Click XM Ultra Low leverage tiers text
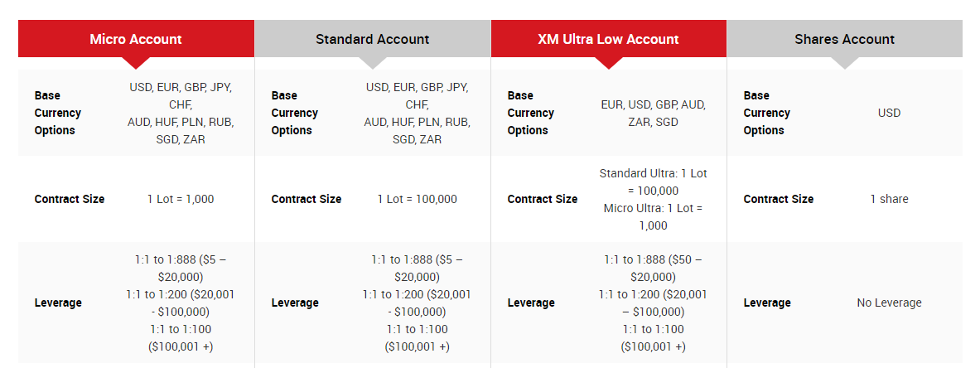 653,303
